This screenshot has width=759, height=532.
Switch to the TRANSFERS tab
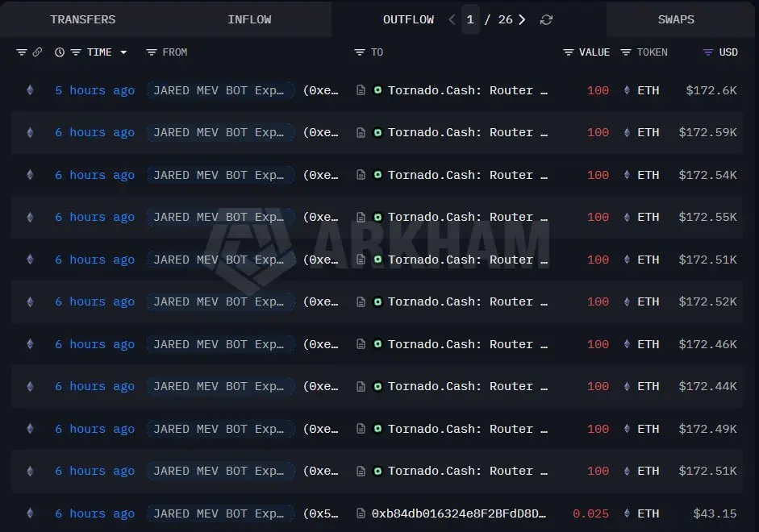pyautogui.click(x=83, y=19)
